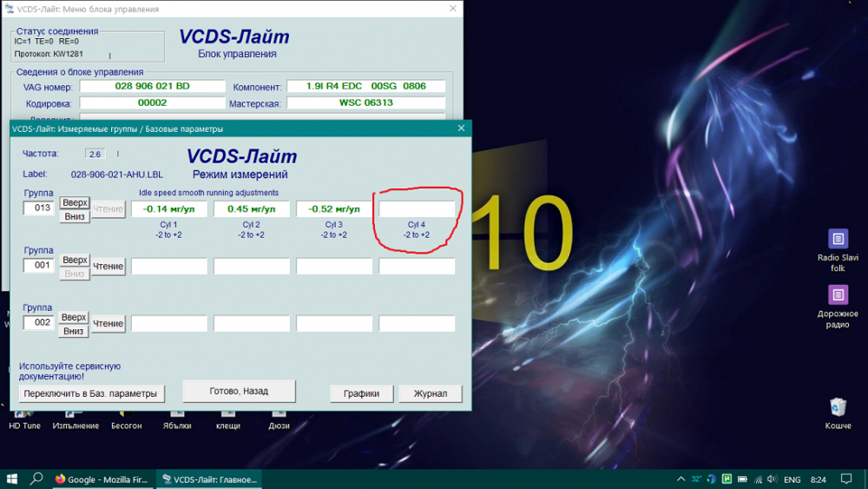Click Переключить в Баз. параметры button

click(x=91, y=393)
